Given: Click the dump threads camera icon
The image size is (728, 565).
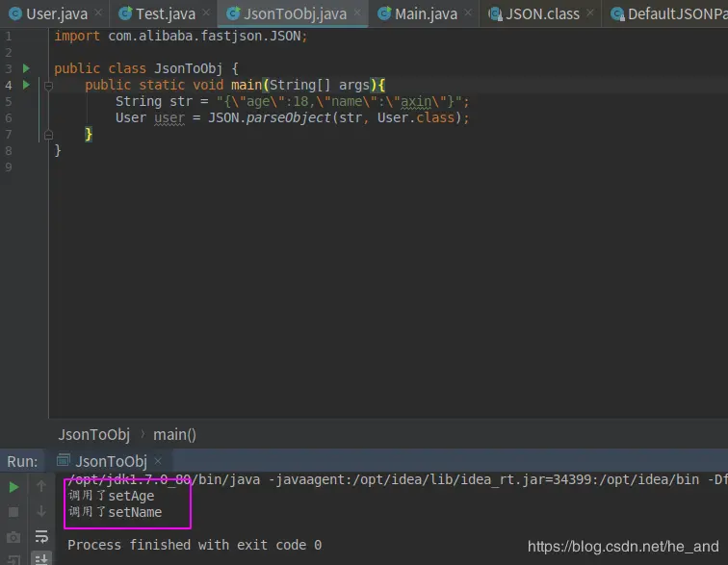Looking at the screenshot, I should click(x=13, y=537).
